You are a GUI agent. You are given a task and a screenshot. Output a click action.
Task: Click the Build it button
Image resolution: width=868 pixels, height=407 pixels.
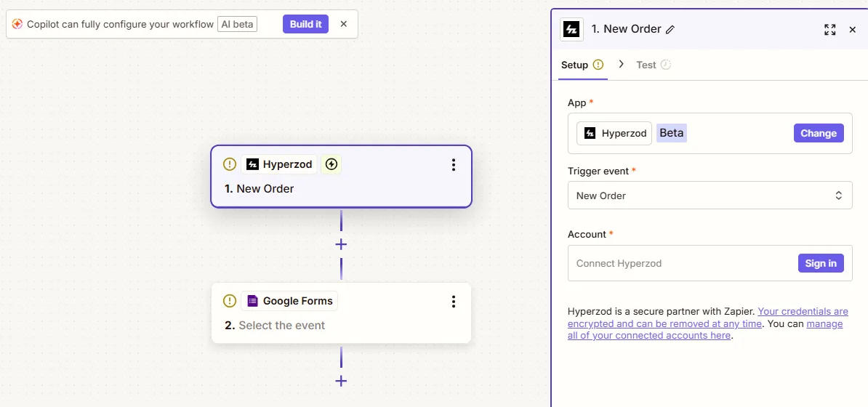coord(305,25)
